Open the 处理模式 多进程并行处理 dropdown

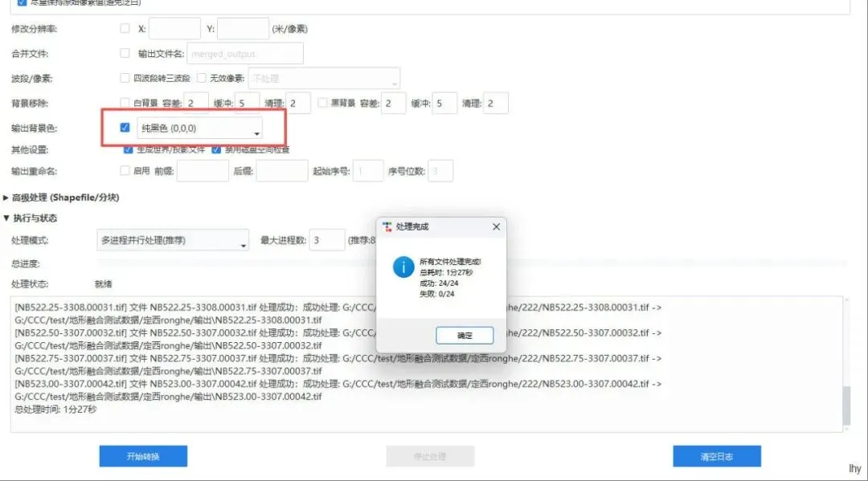pos(173,241)
